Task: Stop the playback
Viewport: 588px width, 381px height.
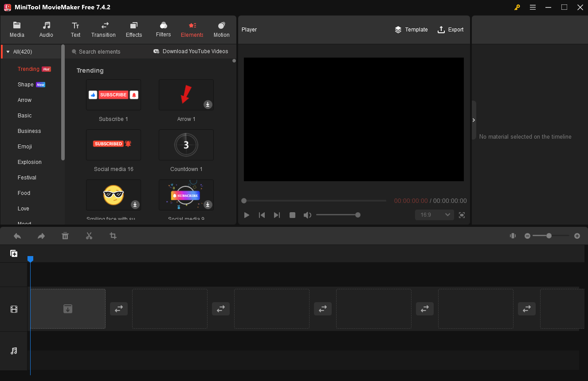Action: point(292,215)
